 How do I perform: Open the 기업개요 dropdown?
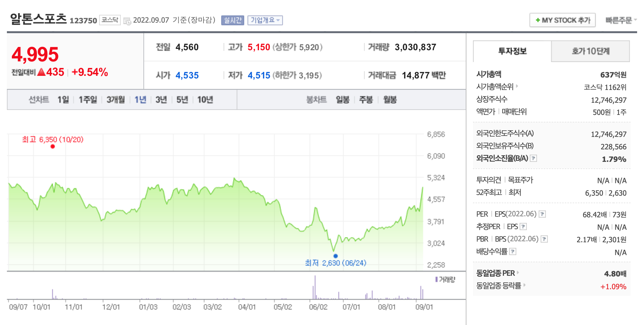(265, 20)
